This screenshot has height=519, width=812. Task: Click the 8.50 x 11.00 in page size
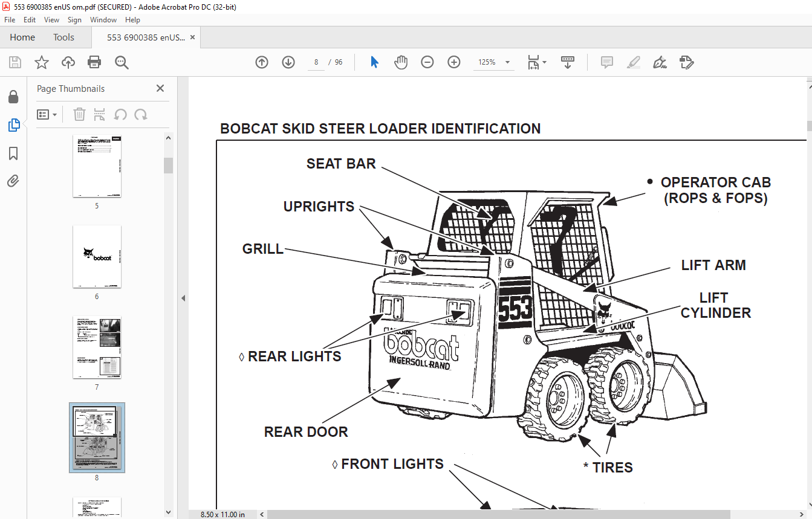pos(222,514)
